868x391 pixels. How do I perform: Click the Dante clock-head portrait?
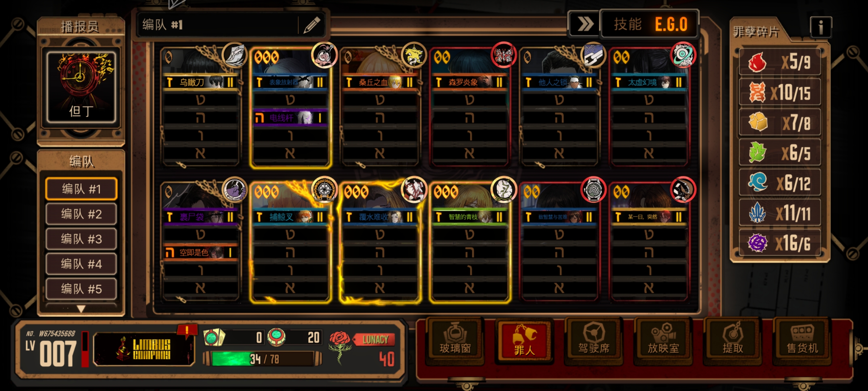[x=81, y=87]
